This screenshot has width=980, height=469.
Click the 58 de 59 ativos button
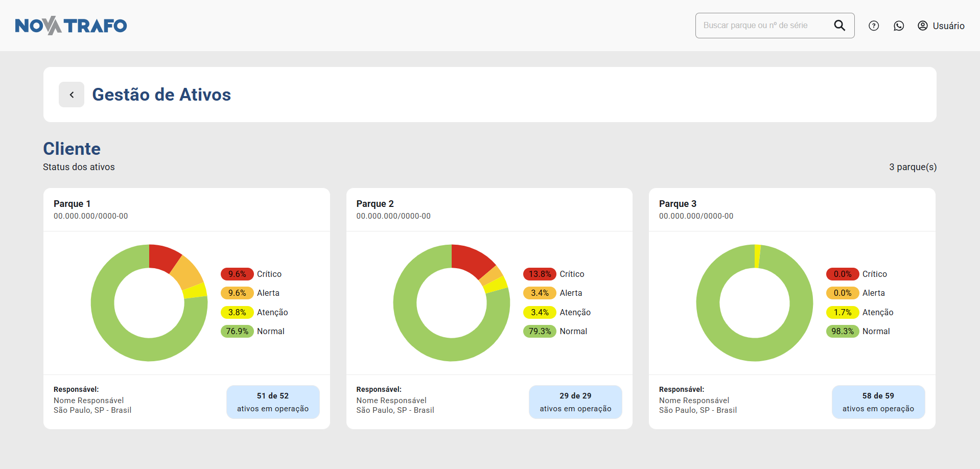[878, 402]
